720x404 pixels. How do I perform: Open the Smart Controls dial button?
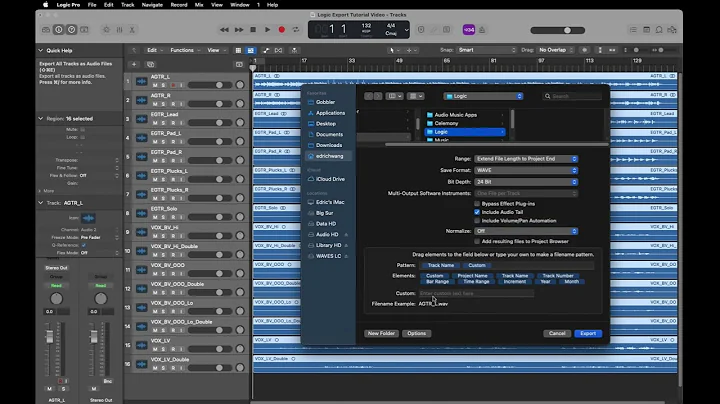tap(107, 30)
